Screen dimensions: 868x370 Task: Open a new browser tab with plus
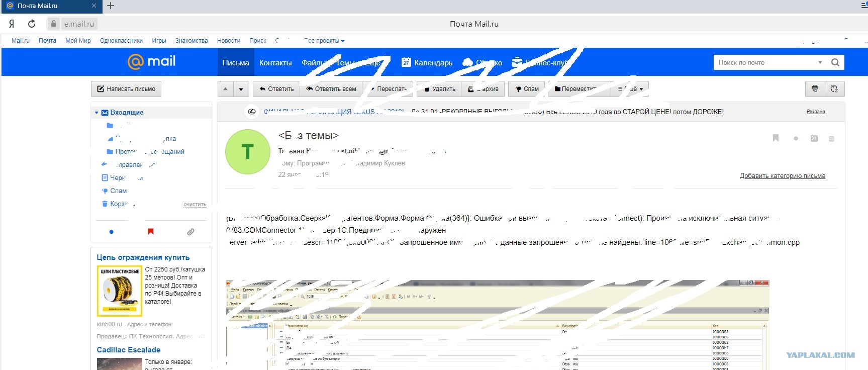[111, 6]
